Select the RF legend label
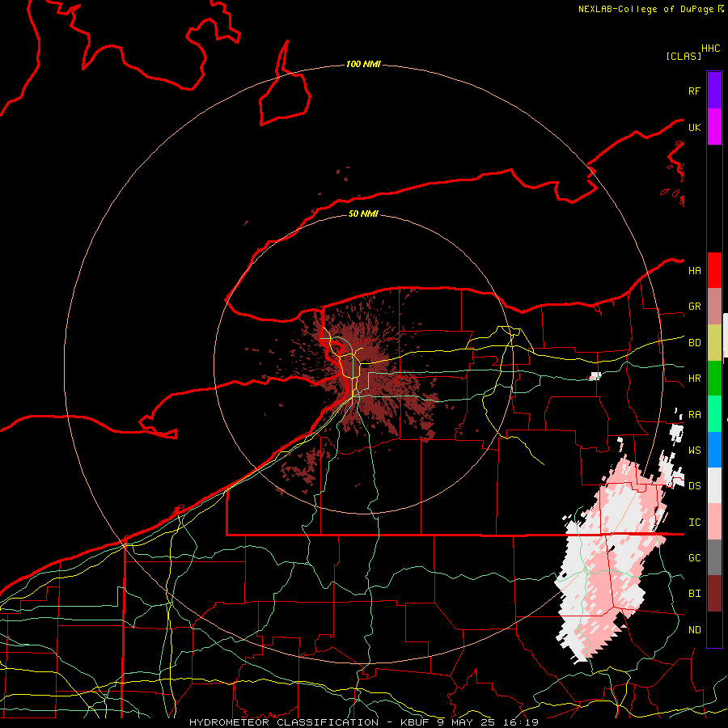Viewport: 728px width, 728px height. tap(694, 91)
